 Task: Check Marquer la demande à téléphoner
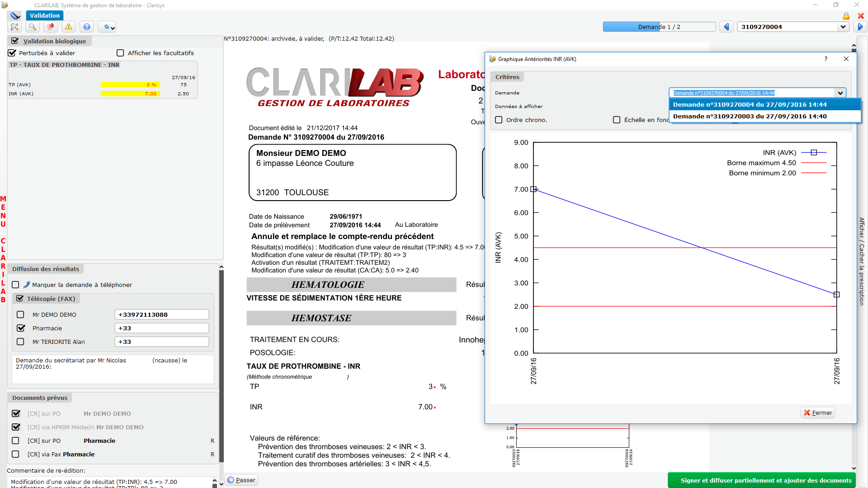(x=15, y=285)
